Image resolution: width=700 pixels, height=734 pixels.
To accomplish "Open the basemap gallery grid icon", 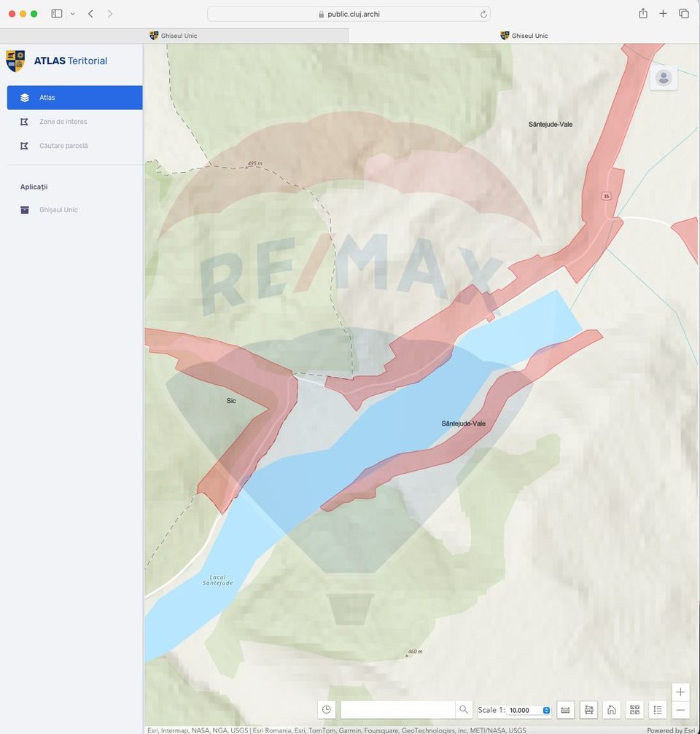I will pos(634,709).
